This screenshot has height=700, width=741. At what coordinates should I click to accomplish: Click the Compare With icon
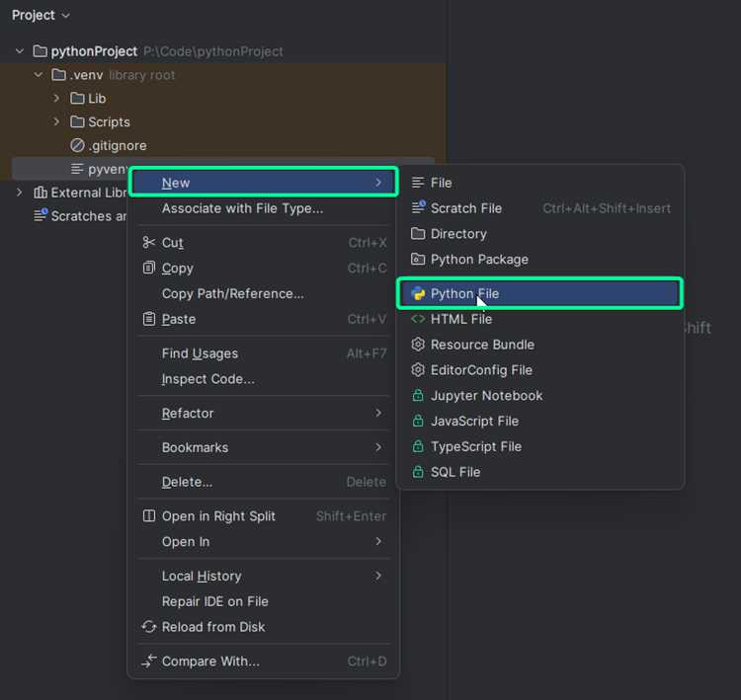click(149, 661)
